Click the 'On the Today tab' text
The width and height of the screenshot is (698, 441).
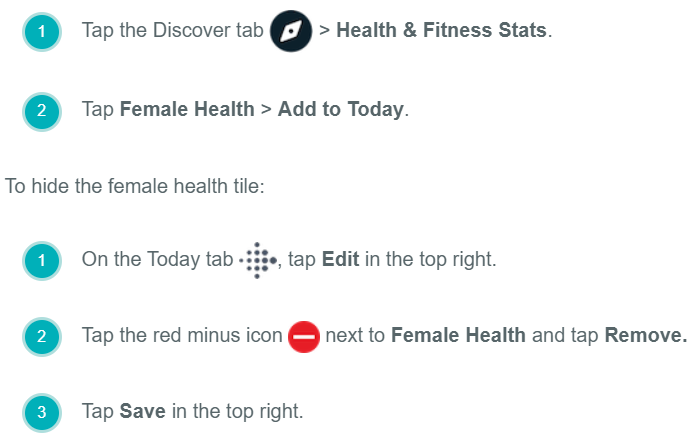pyautogui.click(x=157, y=260)
